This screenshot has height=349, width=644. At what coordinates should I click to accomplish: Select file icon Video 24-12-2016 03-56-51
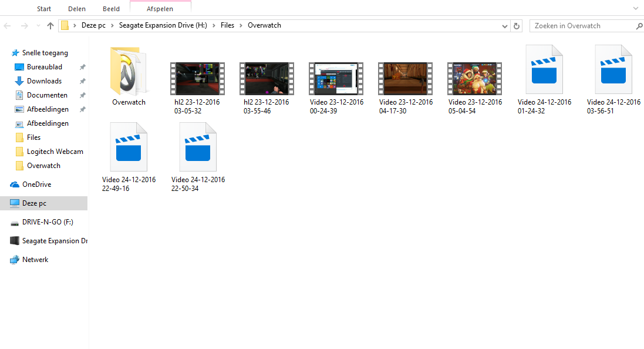click(x=613, y=69)
